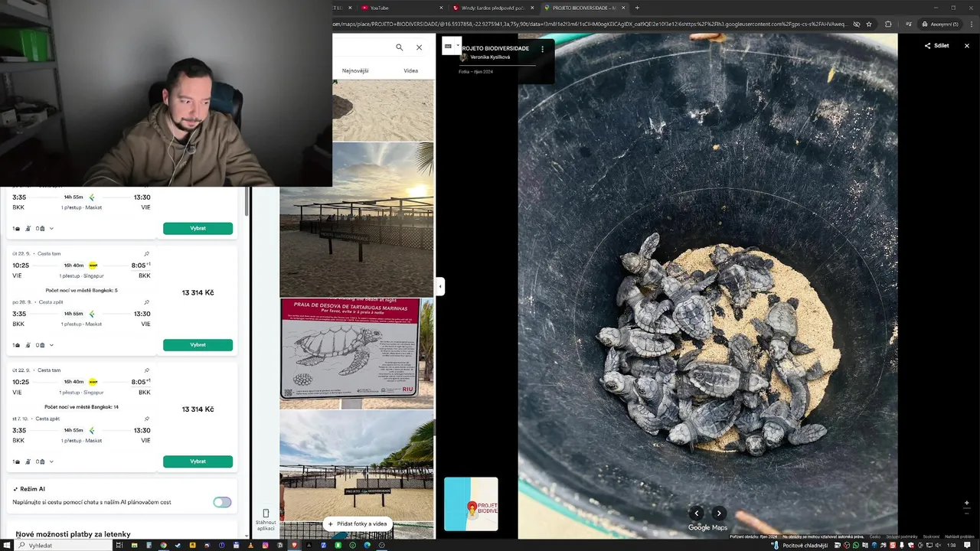Switch to the Windy Lardos forecast tab

point(490,8)
